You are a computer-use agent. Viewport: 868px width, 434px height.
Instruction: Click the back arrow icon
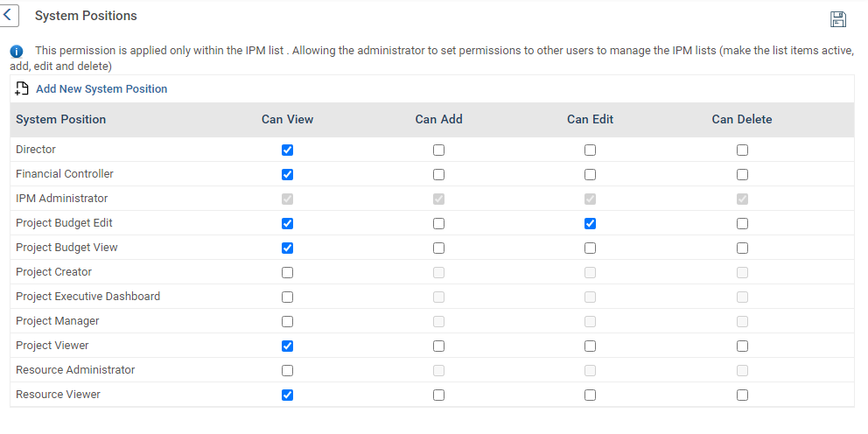coord(10,16)
